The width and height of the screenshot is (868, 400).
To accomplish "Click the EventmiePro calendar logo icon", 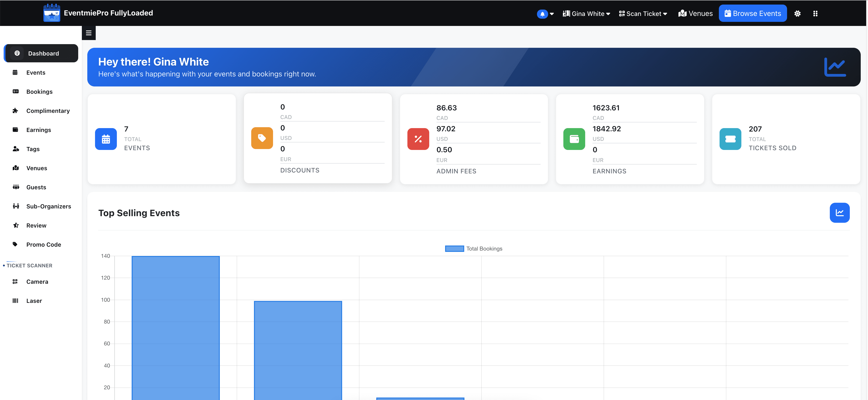I will (x=52, y=13).
